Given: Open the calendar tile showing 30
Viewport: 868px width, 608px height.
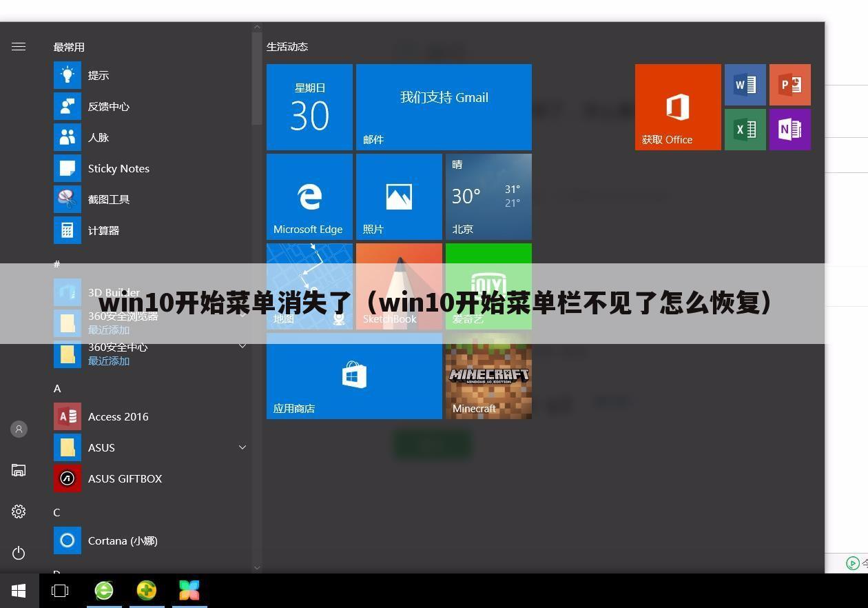Looking at the screenshot, I should click(309, 107).
